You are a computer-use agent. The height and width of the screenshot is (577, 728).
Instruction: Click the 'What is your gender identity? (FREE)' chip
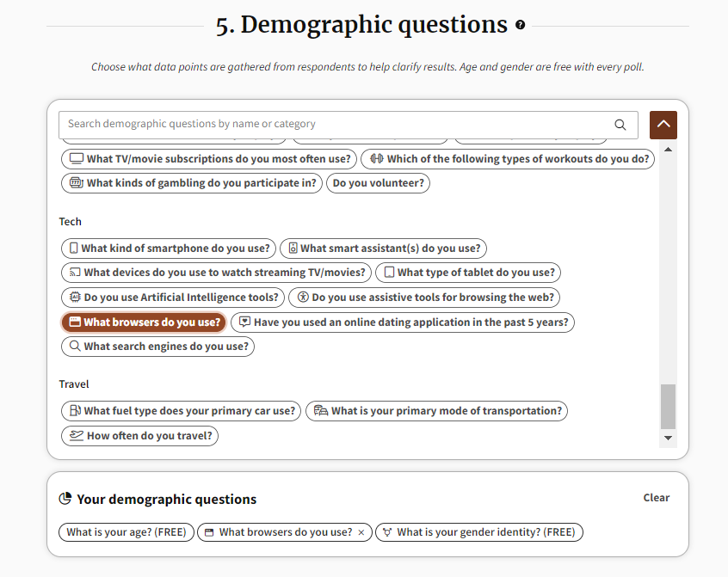tap(479, 532)
